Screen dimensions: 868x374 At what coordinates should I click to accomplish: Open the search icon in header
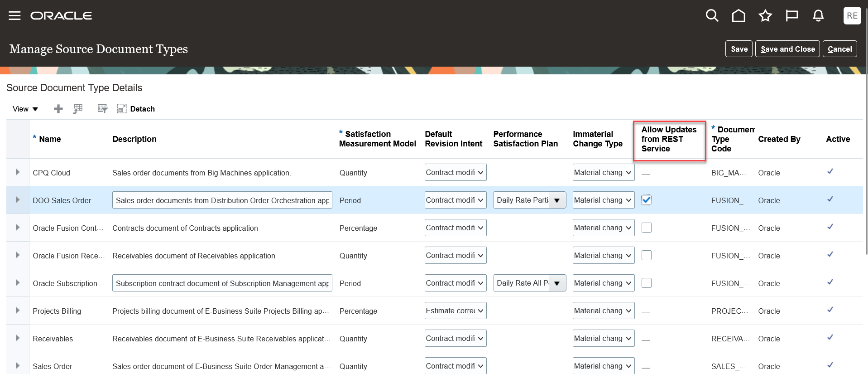712,16
